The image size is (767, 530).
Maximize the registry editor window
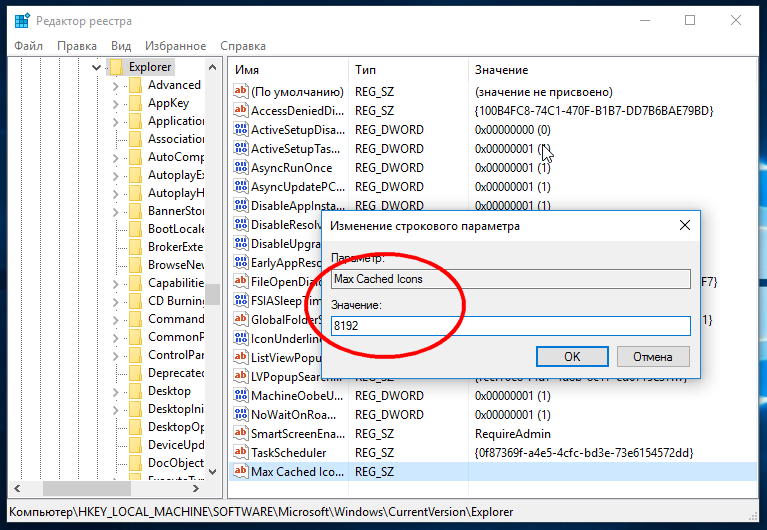point(690,21)
